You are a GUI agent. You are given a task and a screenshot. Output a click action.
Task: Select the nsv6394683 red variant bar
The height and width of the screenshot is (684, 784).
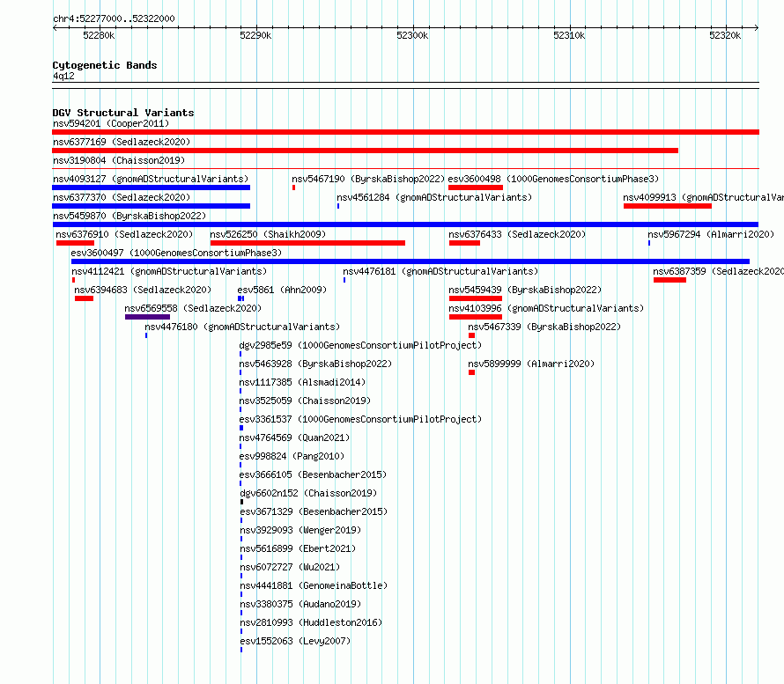click(84, 298)
